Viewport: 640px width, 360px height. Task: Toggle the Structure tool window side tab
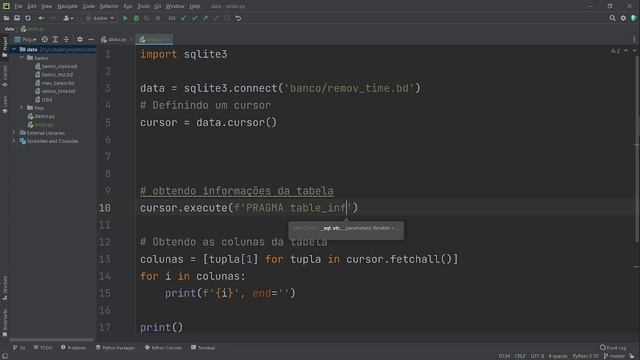[x=4, y=288]
